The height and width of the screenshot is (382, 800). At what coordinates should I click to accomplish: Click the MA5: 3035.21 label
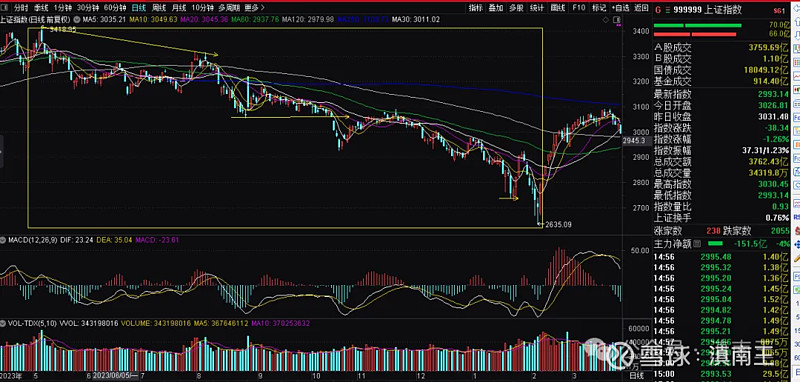tap(104, 19)
